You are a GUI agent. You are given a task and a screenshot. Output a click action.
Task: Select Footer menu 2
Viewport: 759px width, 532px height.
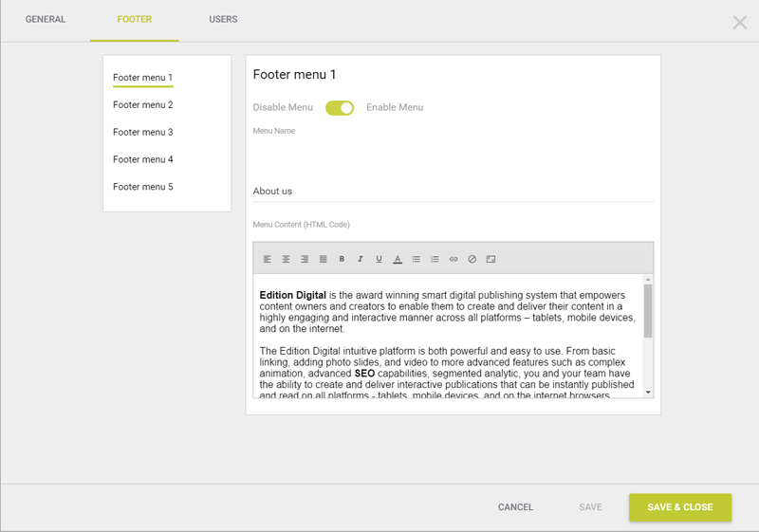pos(143,105)
